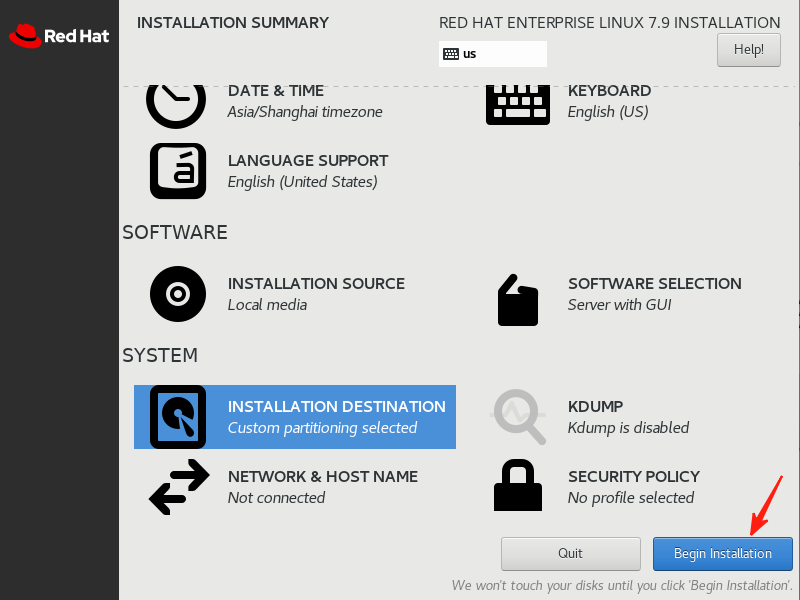The width and height of the screenshot is (800, 600).
Task: Click No profile selected text
Action: (x=631, y=497)
